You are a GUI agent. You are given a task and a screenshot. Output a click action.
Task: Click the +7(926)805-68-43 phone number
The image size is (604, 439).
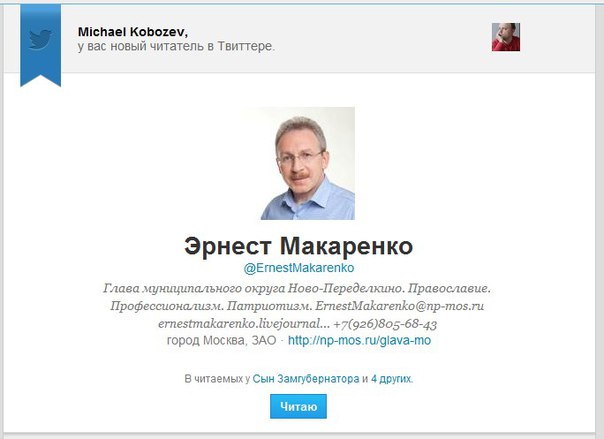(385, 324)
